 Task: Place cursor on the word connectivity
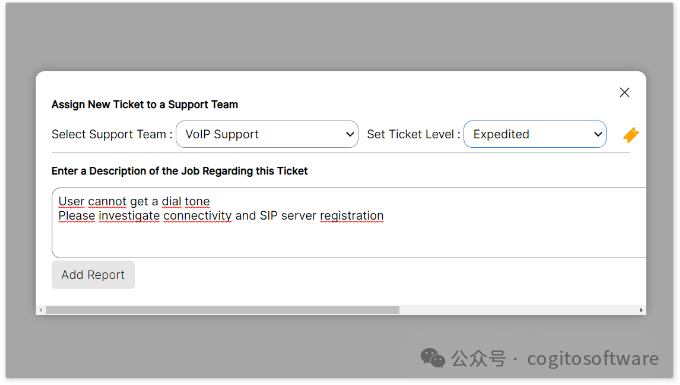197,215
